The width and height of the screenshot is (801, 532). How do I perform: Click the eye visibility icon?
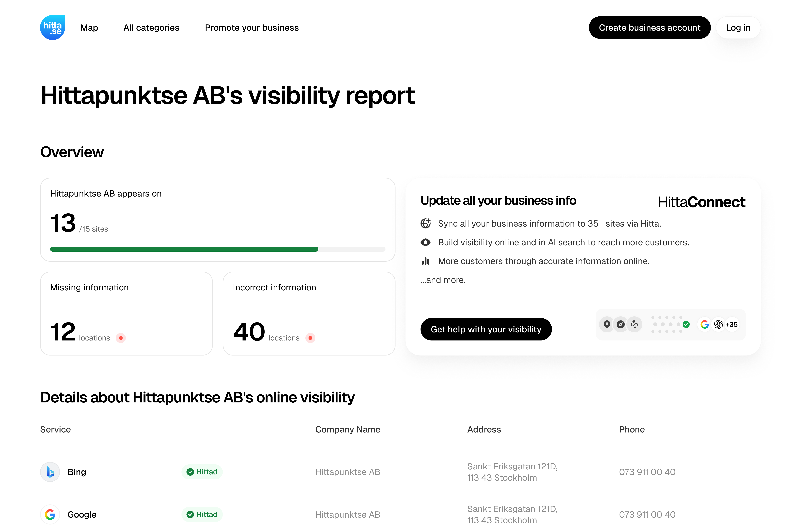(x=425, y=242)
